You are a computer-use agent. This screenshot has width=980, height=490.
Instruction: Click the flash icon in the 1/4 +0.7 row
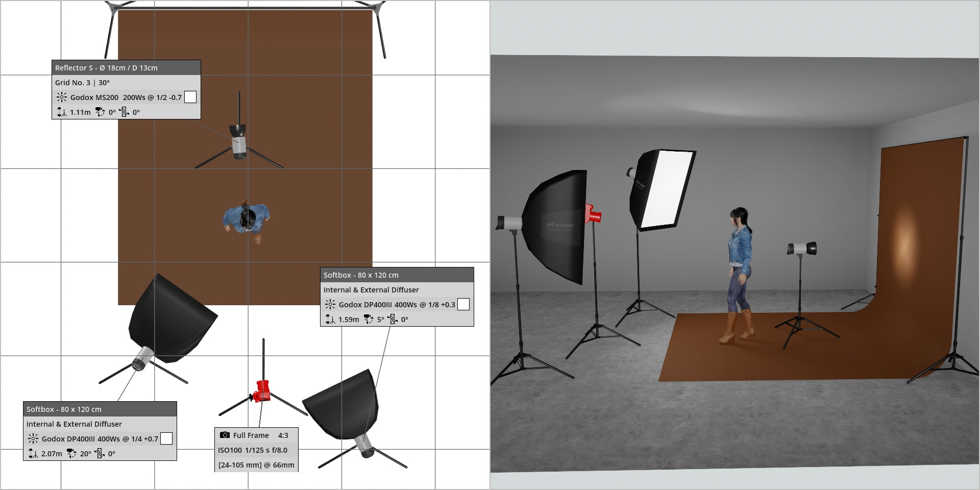[33, 438]
